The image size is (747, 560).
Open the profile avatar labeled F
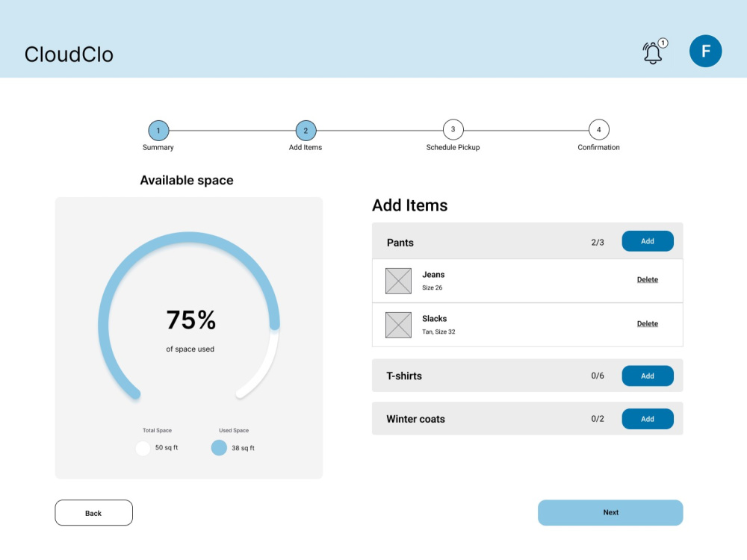(705, 51)
